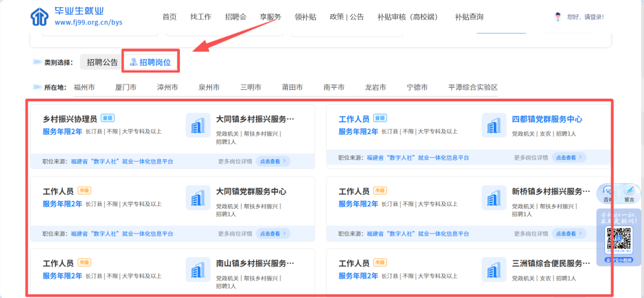Click 省级 badge on 乡村振兴协理员 card
Image resolution: width=644 pixels, height=298 pixels.
pyautogui.click(x=107, y=118)
